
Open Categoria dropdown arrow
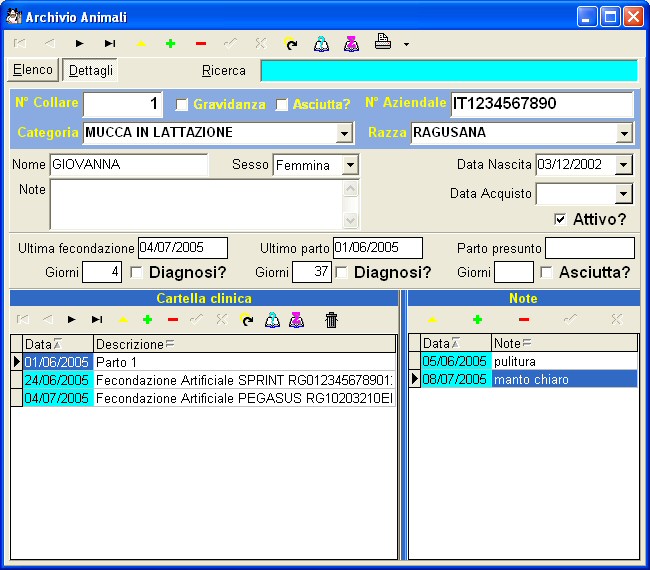(344, 133)
